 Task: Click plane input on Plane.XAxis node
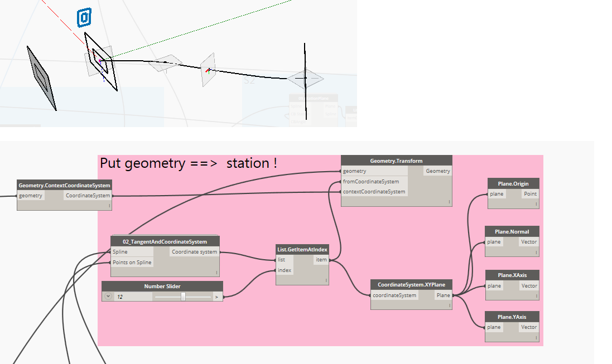tap(494, 286)
